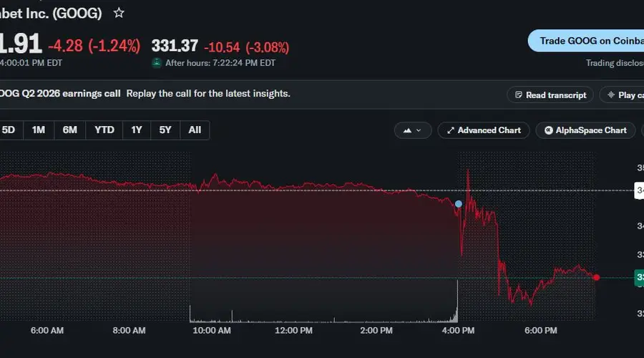Click the blue market-close marker on chart
This screenshot has height=358, width=644.
point(459,204)
